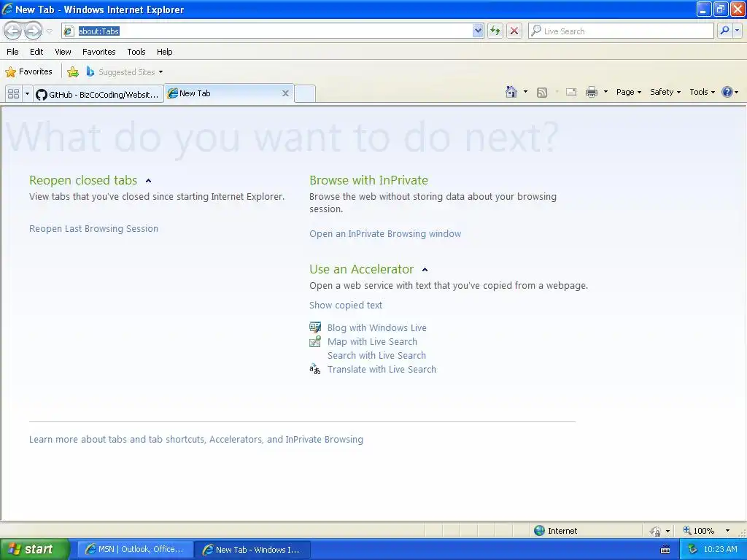Click into the Live Search box
The width and height of the screenshot is (747, 560).
coord(621,31)
